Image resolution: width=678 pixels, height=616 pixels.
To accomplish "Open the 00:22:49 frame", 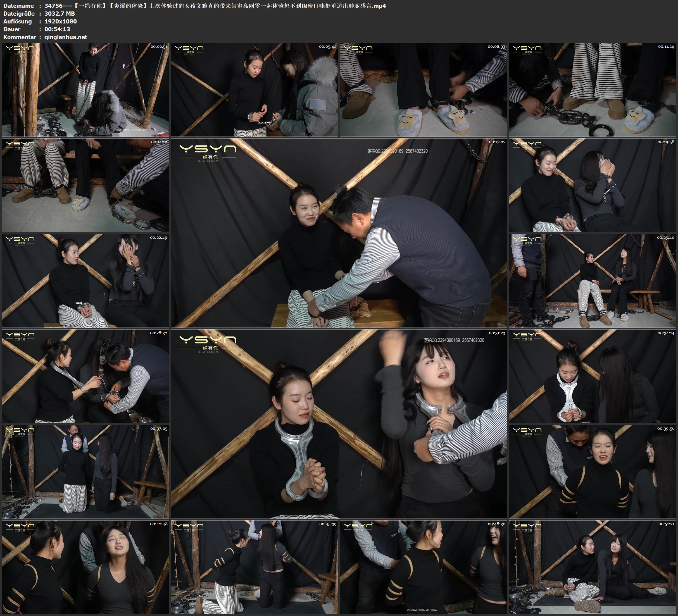I will pyautogui.click(x=85, y=281).
